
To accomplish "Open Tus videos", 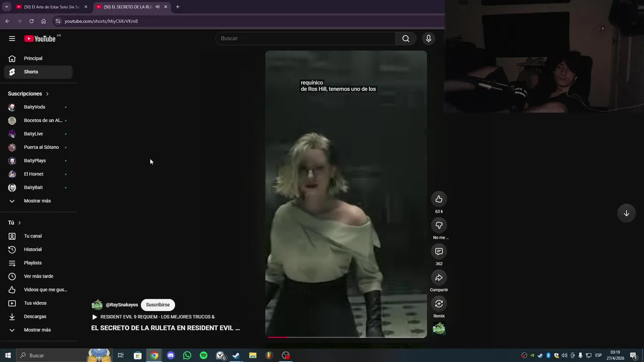I will click(38, 303).
